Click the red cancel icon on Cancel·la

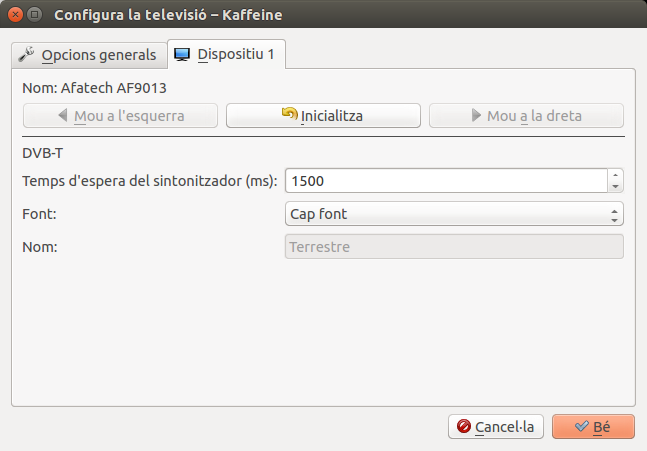[463, 427]
